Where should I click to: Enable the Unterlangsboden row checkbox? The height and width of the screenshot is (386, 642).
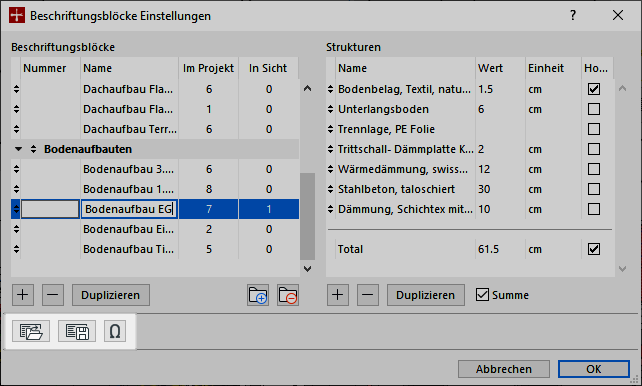pos(594,109)
